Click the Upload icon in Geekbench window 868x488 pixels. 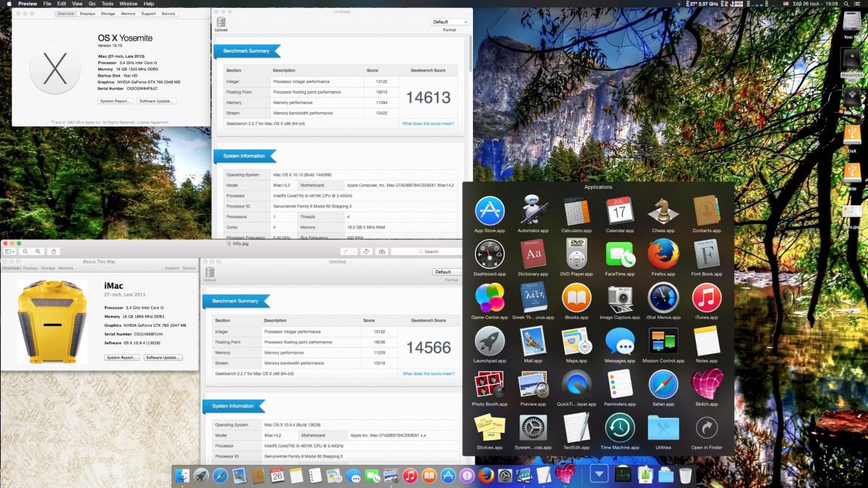click(x=221, y=24)
